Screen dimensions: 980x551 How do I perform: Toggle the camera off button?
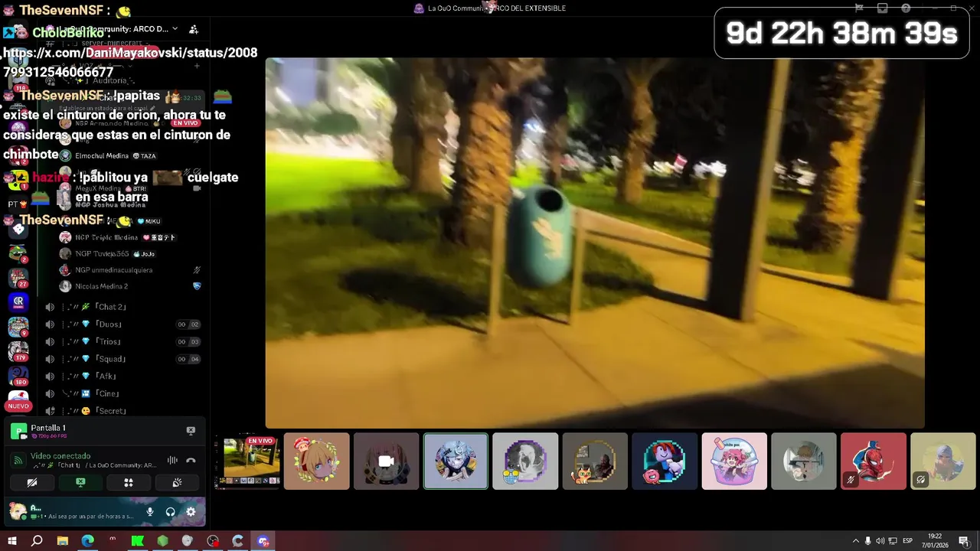tap(32, 483)
